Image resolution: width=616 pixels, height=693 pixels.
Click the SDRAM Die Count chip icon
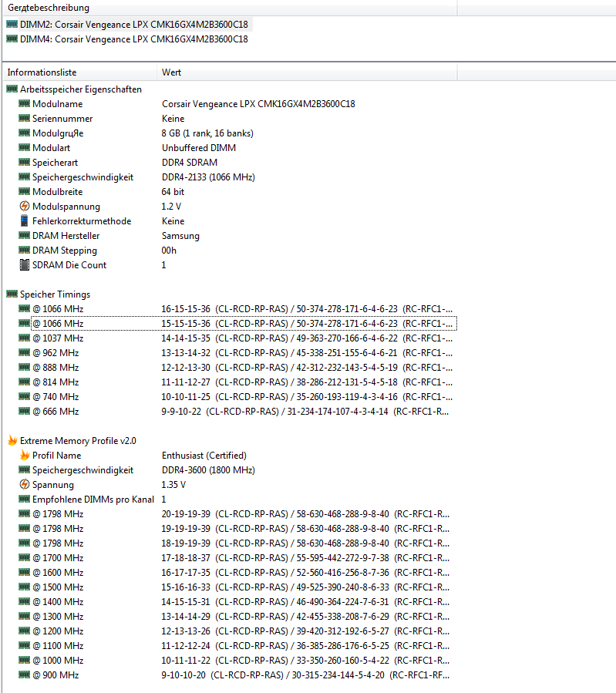point(25,264)
